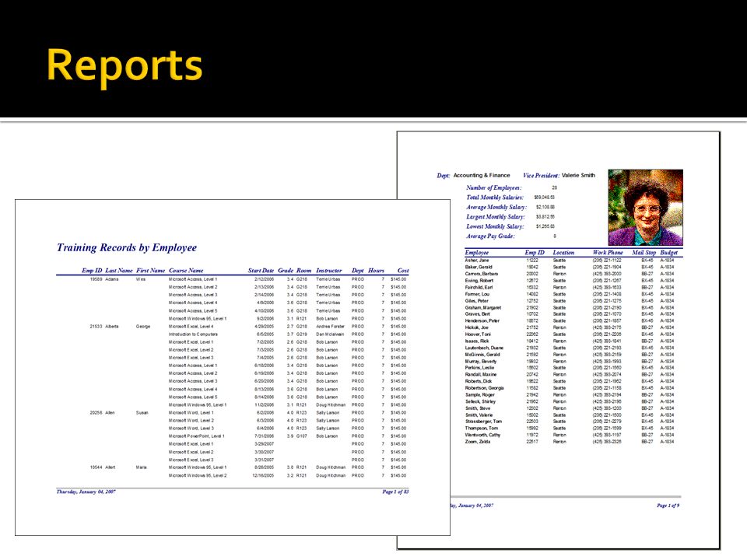This screenshot has height=560, width=747.
Task: Click employee 'Robertson, Georgia'
Action: [485, 388]
